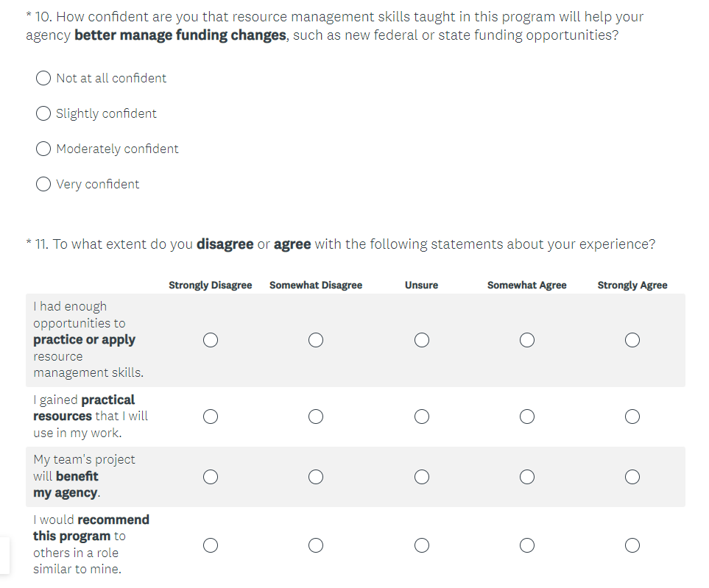Image resolution: width=709 pixels, height=588 pixels.
Task: Click the "Very confident" label text
Action: (98, 184)
